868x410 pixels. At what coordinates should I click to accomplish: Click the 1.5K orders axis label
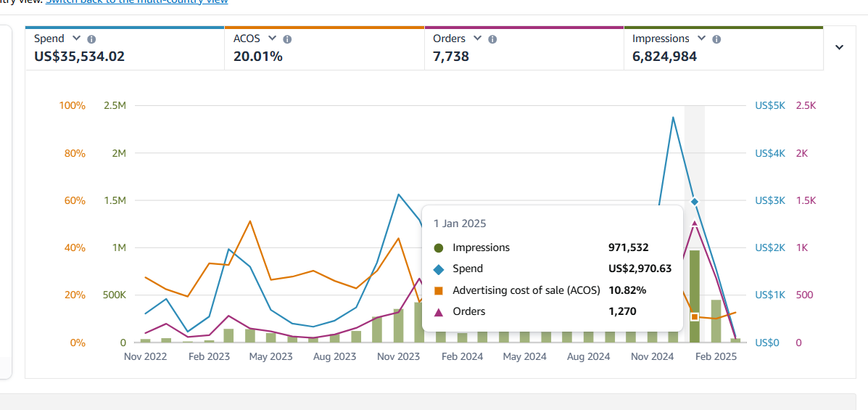[x=806, y=200]
